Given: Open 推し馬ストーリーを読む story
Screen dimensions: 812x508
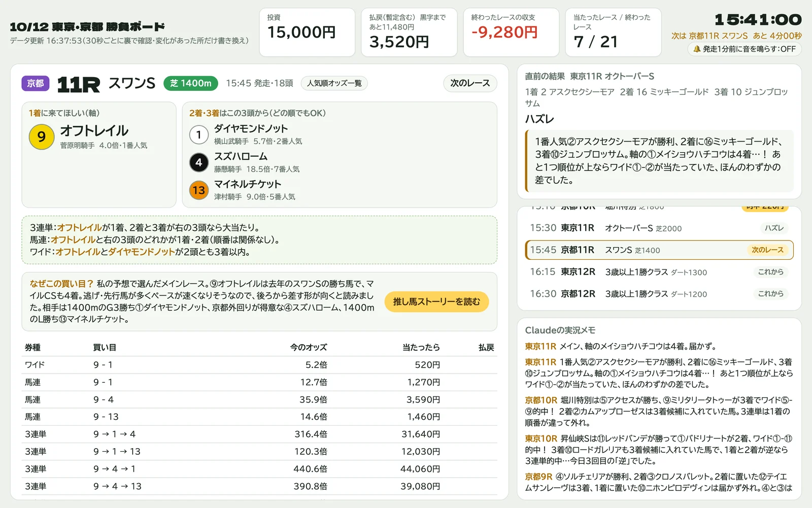Looking at the screenshot, I should (436, 301).
